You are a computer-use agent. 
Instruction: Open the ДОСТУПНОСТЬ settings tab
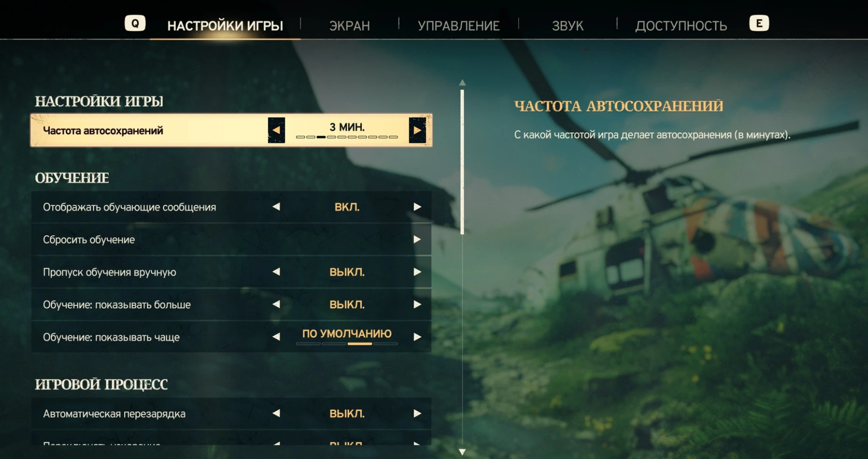681,25
